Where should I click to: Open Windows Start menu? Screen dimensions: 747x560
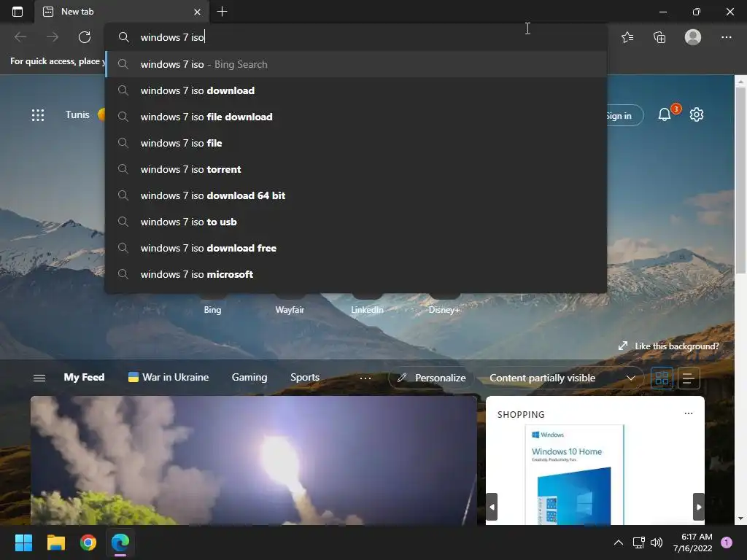pos(23,542)
